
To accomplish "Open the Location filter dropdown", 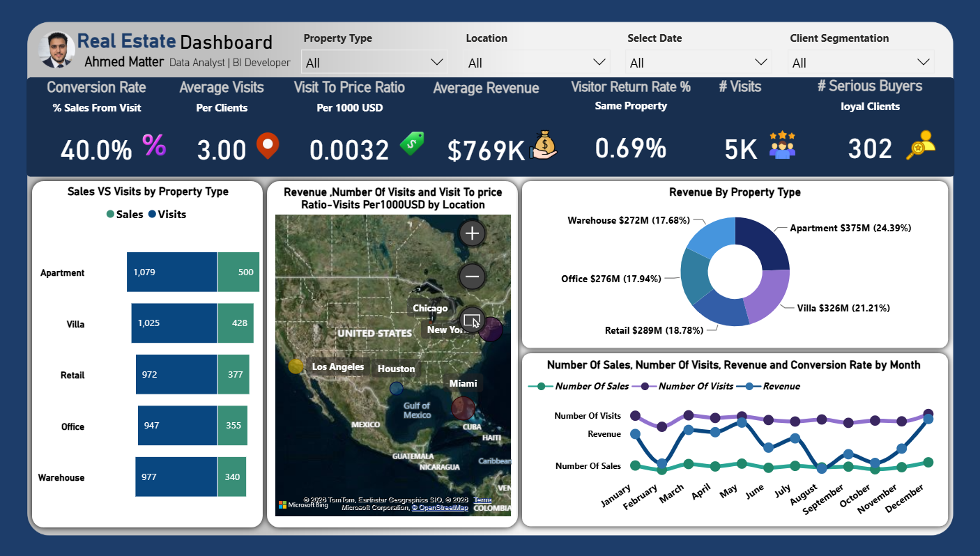I will [x=537, y=62].
